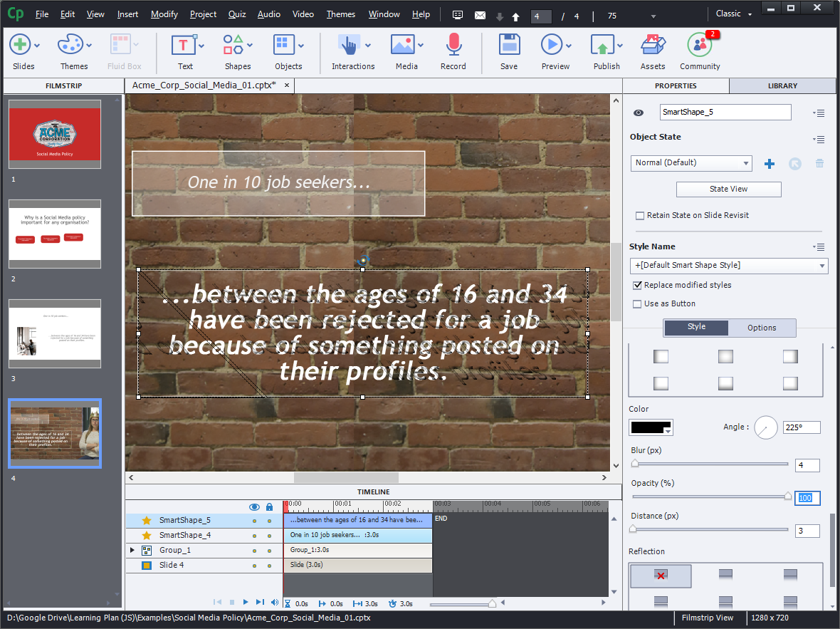Expand Group_1 in the timeline
This screenshot has height=629, width=840.
(x=132, y=550)
